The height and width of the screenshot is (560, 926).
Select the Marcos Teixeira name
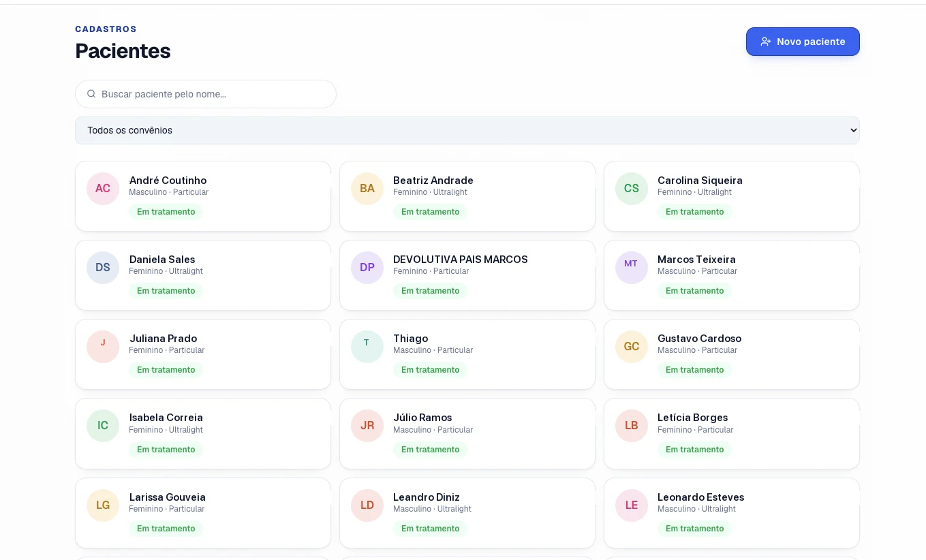696,260
